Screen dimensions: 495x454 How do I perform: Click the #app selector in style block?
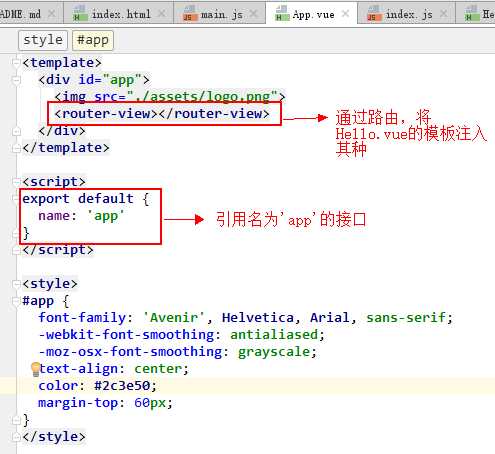(x=38, y=301)
